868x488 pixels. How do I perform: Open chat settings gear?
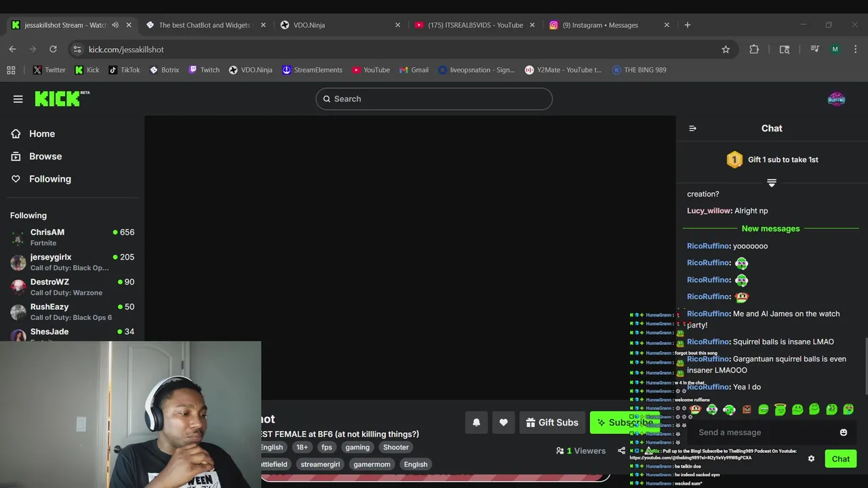tap(811, 459)
